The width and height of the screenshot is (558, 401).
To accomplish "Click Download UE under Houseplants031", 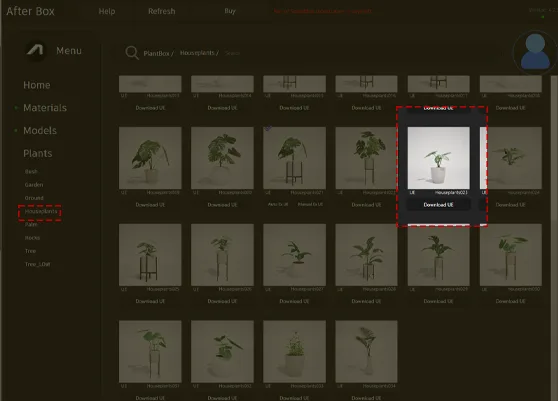I will point(150,398).
